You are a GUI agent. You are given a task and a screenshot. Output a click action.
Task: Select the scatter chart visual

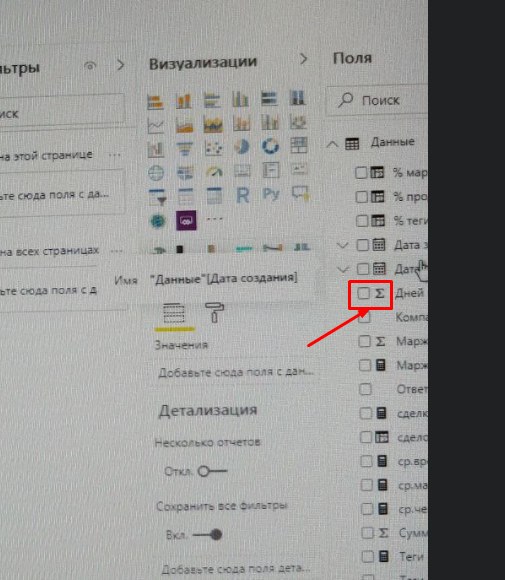[213, 148]
